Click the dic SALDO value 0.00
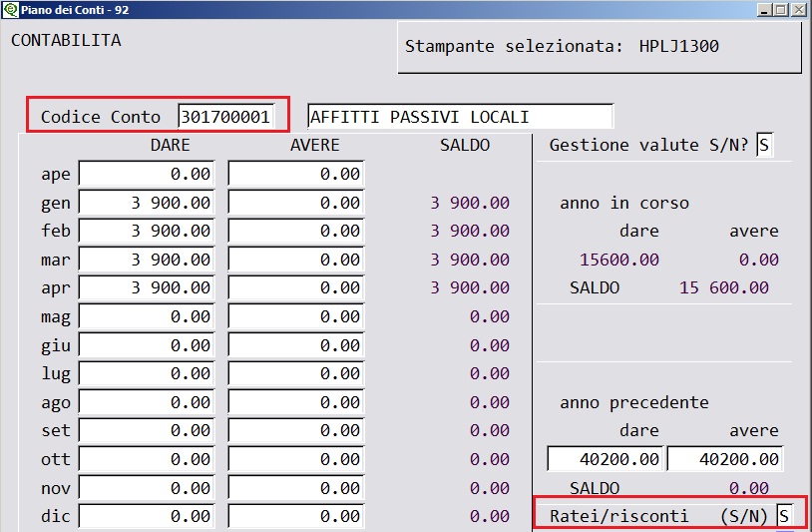Image resolution: width=812 pixels, height=532 pixels. pos(490,516)
